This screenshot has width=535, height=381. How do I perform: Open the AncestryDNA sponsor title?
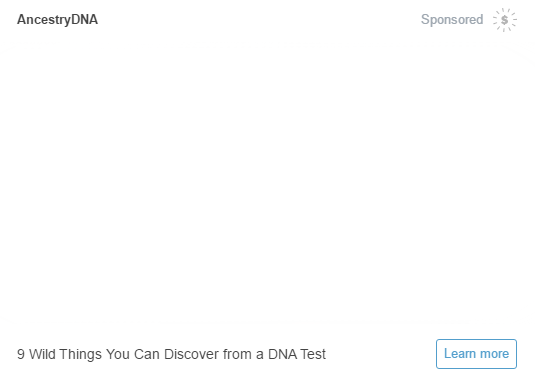pos(57,19)
